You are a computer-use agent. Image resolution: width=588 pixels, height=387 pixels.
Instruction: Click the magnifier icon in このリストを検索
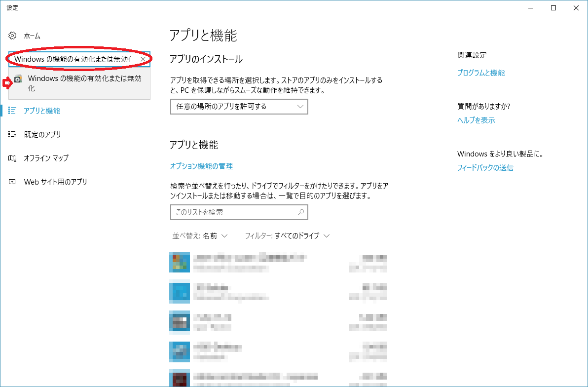(301, 212)
